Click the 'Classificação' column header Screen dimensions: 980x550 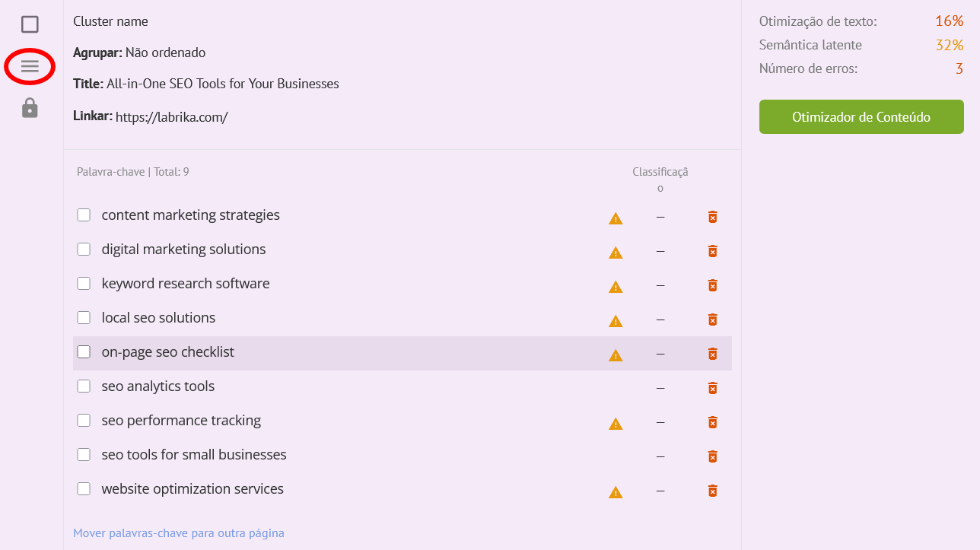point(660,180)
